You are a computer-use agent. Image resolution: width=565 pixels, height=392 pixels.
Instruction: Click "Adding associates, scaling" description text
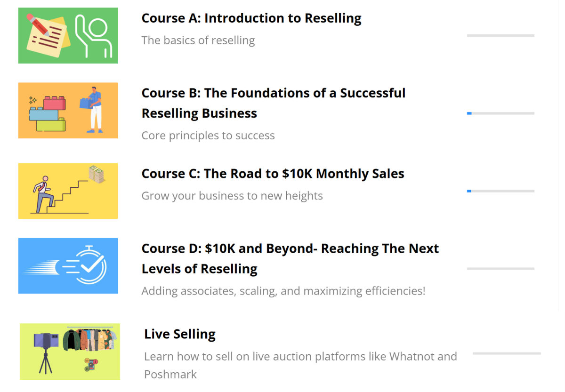point(283,291)
